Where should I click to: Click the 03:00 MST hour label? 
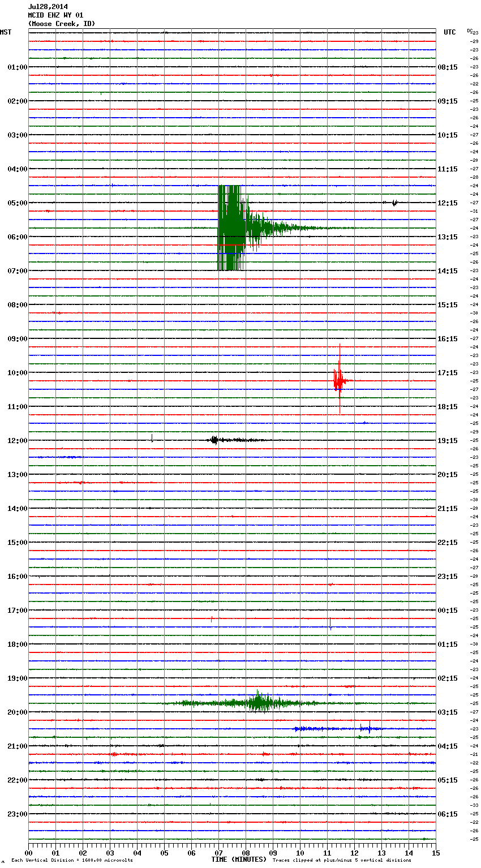click(x=18, y=135)
